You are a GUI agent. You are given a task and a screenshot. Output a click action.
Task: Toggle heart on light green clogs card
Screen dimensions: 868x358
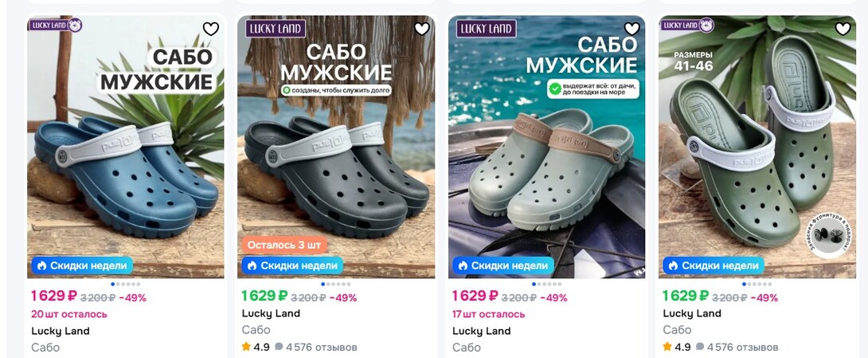pos(631,30)
